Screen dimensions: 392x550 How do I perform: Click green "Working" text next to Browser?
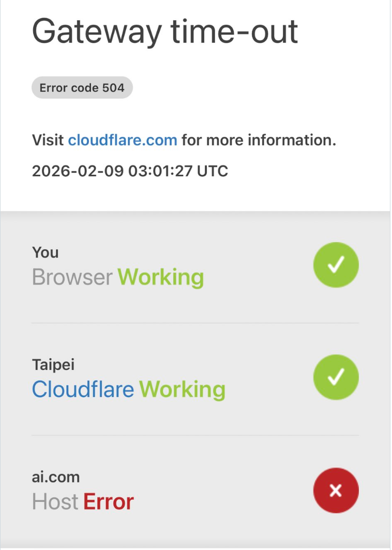(161, 278)
